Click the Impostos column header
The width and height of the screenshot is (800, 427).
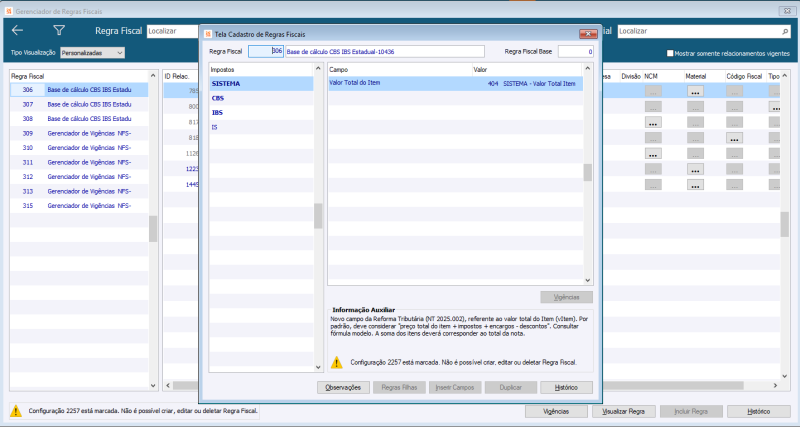pyautogui.click(x=261, y=69)
